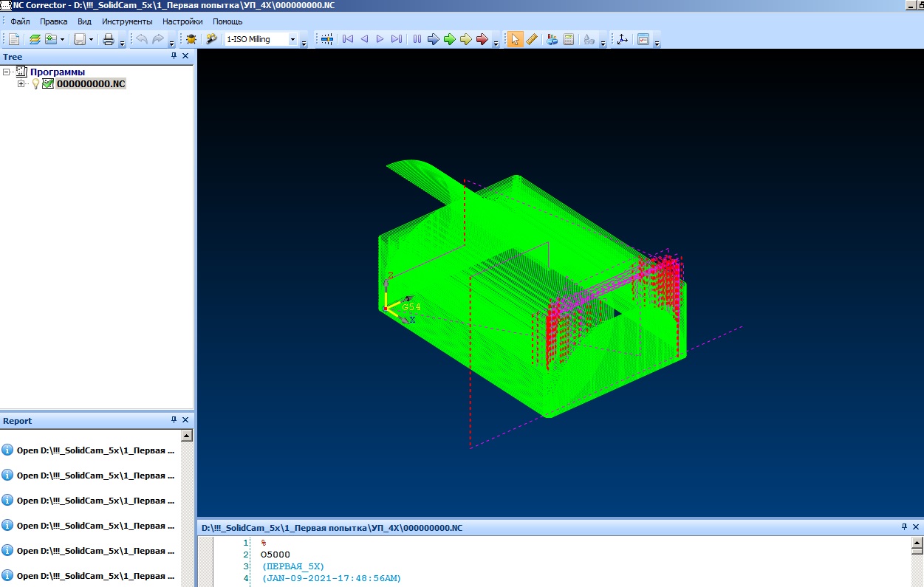Open the chart statistics tool
Screen dimensions: 924x587
(x=552, y=39)
